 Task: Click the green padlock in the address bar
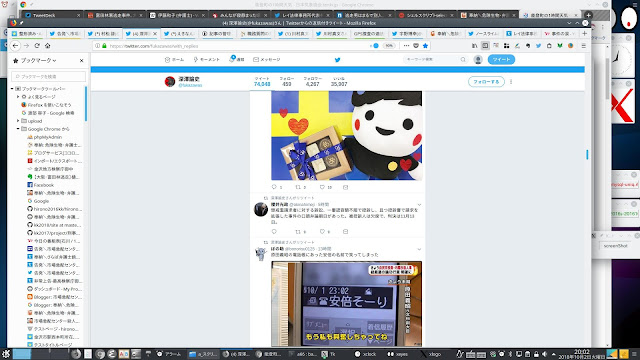coord(104,46)
